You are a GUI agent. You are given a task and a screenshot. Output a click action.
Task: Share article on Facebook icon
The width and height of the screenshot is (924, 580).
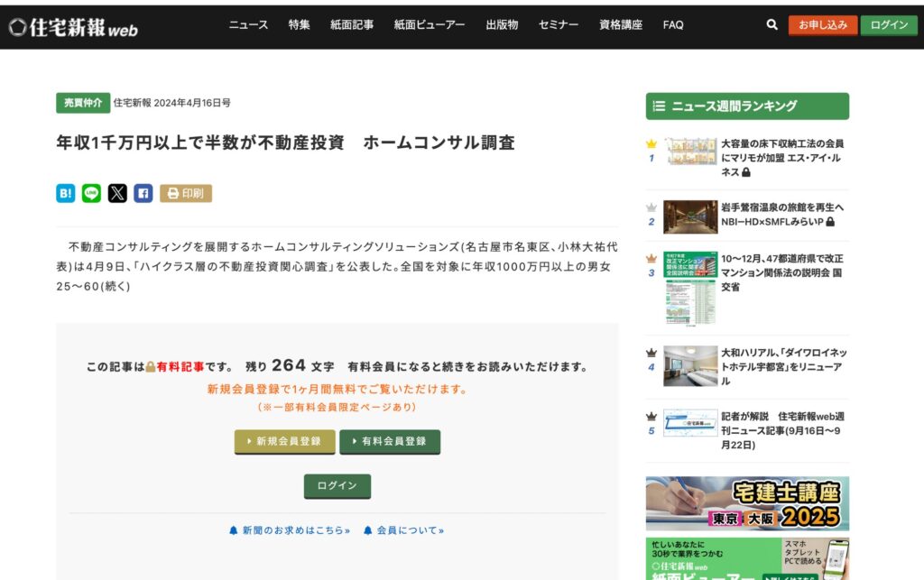143,193
